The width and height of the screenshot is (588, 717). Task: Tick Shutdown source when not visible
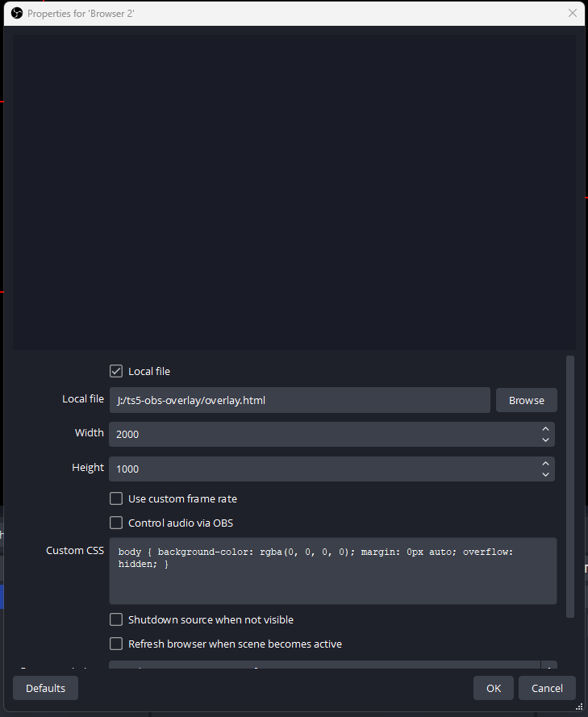116,619
